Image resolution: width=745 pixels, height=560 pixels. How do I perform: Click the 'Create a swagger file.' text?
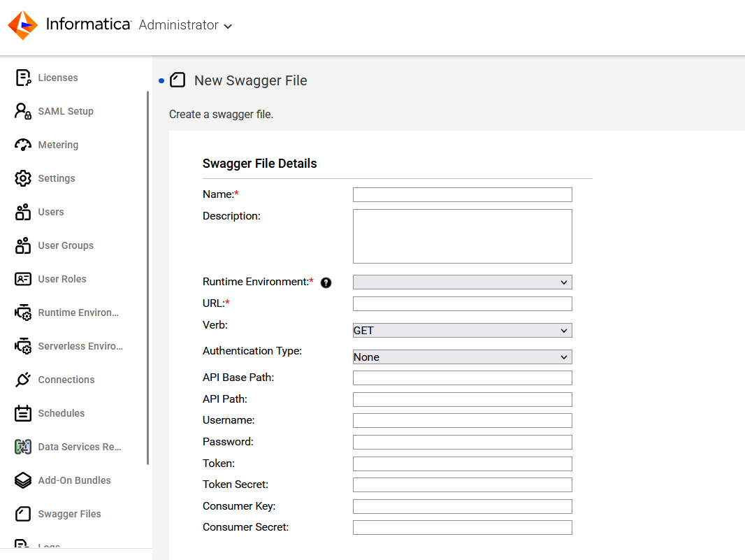point(221,115)
